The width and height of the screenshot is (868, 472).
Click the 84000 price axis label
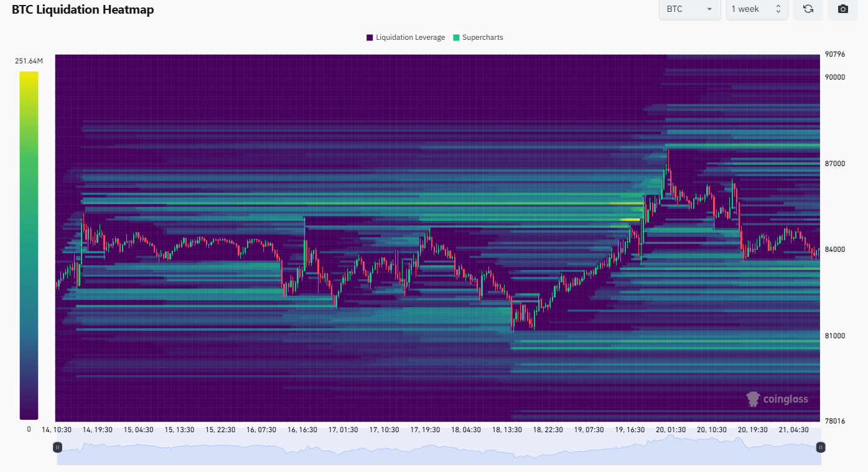(x=835, y=249)
